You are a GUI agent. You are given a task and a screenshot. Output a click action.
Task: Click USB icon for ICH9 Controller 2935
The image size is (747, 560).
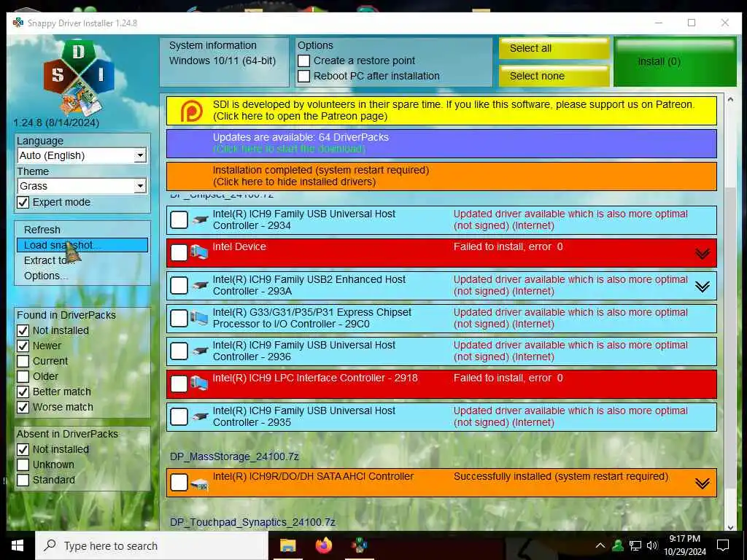(x=200, y=416)
